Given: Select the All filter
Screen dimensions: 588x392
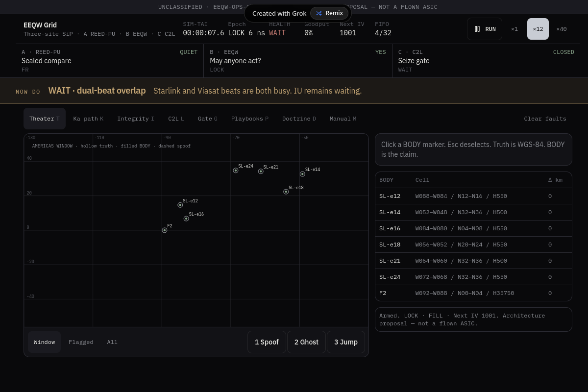Looking at the screenshot, I should click(x=112, y=342).
